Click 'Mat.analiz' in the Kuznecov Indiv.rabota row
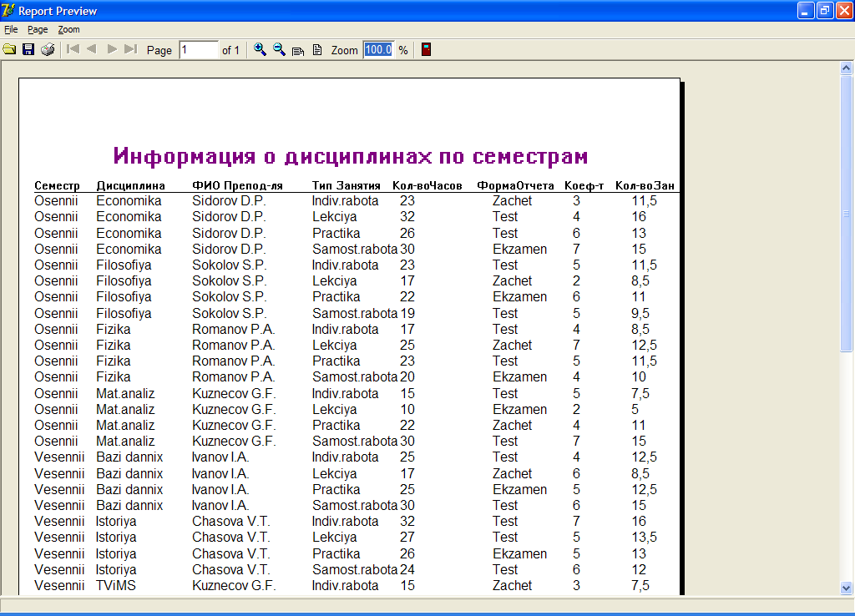The image size is (855, 616). click(x=125, y=394)
